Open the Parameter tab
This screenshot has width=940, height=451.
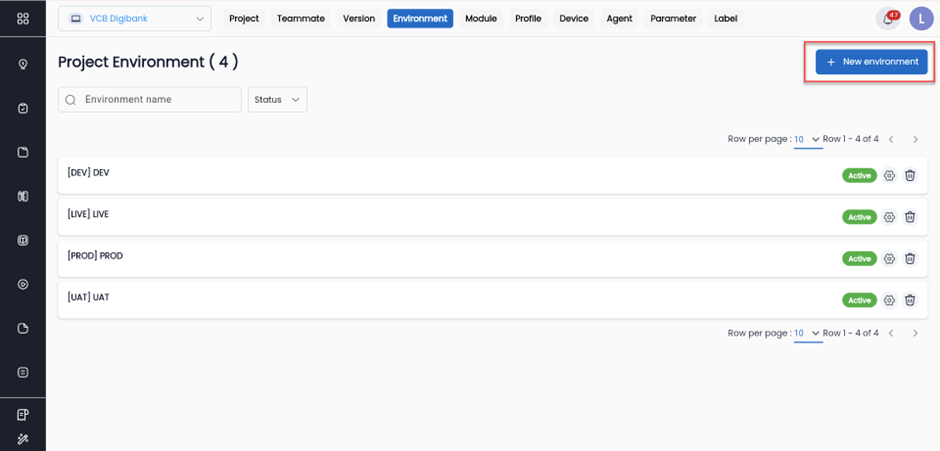(673, 19)
